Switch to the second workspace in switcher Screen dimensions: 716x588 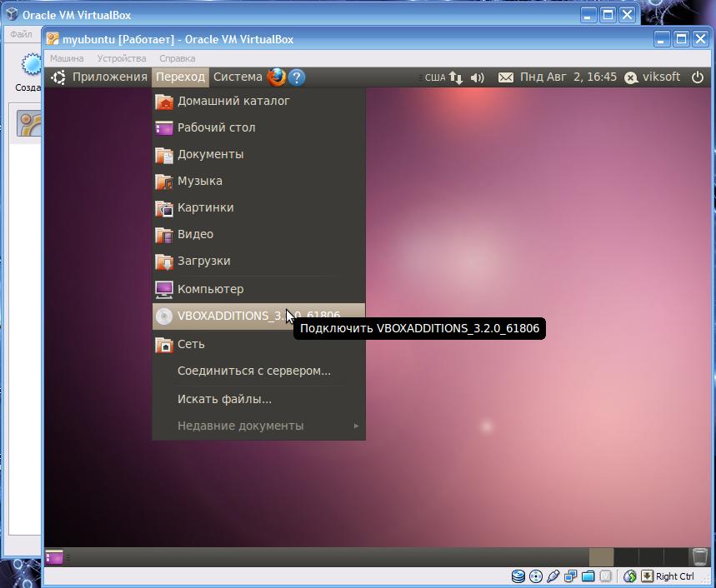click(626, 557)
